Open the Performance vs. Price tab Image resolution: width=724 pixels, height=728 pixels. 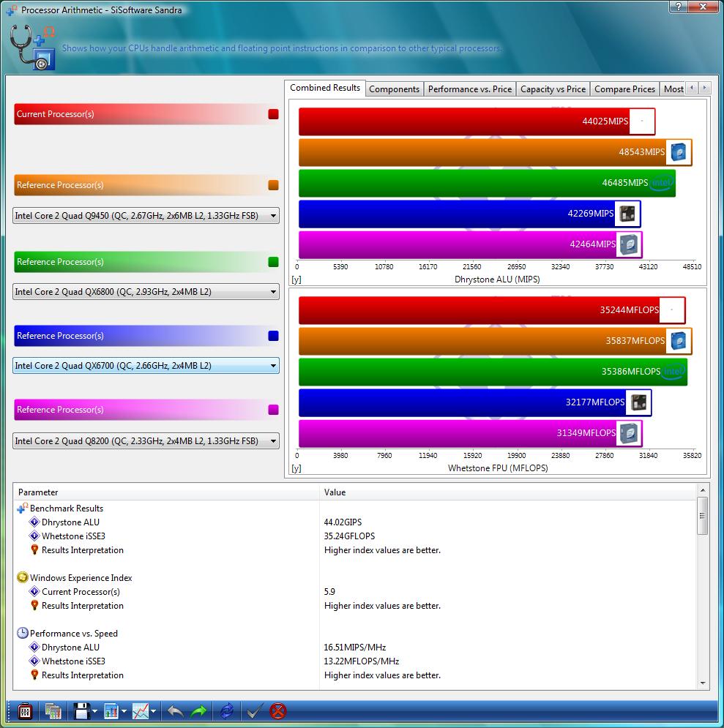click(x=470, y=89)
